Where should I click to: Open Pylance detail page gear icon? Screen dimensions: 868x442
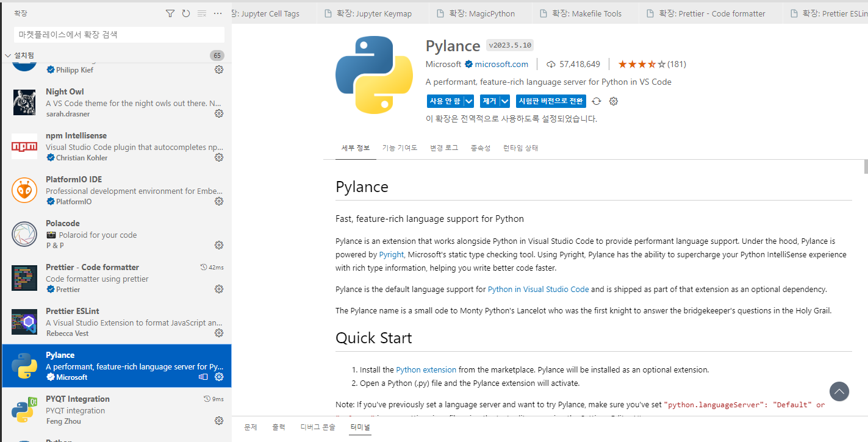click(x=614, y=101)
